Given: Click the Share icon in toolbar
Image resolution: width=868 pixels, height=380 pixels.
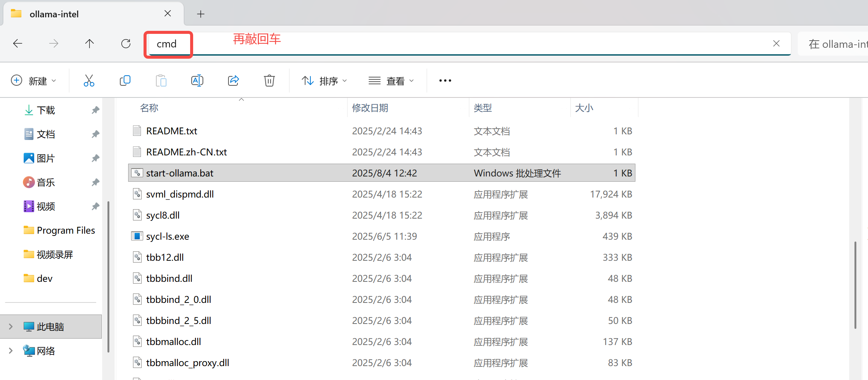Looking at the screenshot, I should pos(233,81).
